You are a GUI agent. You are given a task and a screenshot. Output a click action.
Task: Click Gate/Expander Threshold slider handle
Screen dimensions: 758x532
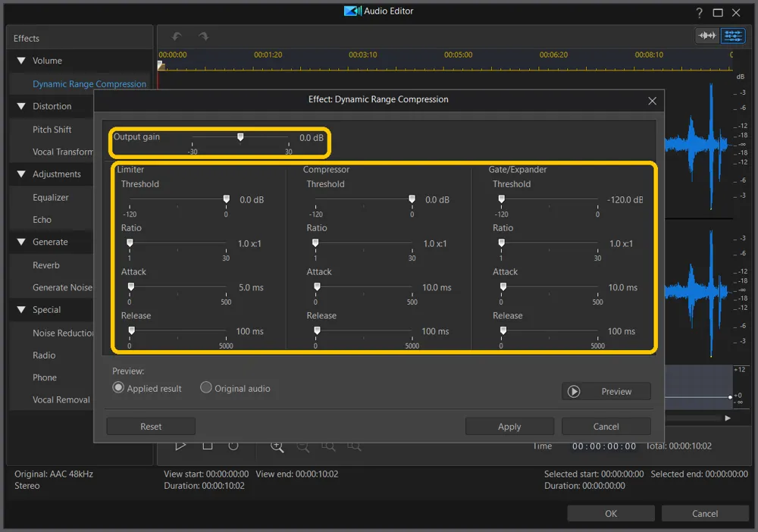[x=501, y=199]
